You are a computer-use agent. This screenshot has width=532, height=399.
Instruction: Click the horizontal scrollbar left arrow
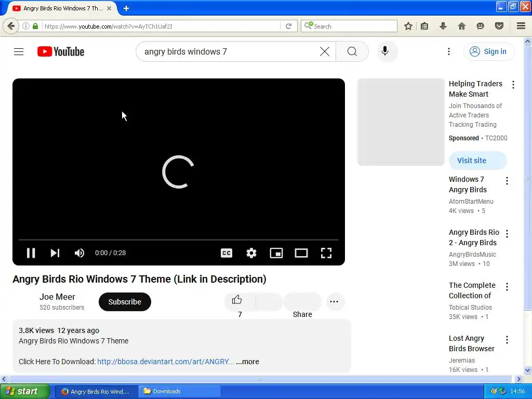(x=4, y=379)
